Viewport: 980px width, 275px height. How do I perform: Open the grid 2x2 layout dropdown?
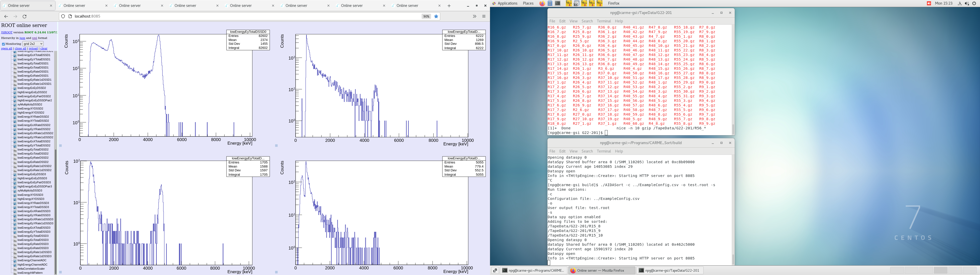(33, 44)
